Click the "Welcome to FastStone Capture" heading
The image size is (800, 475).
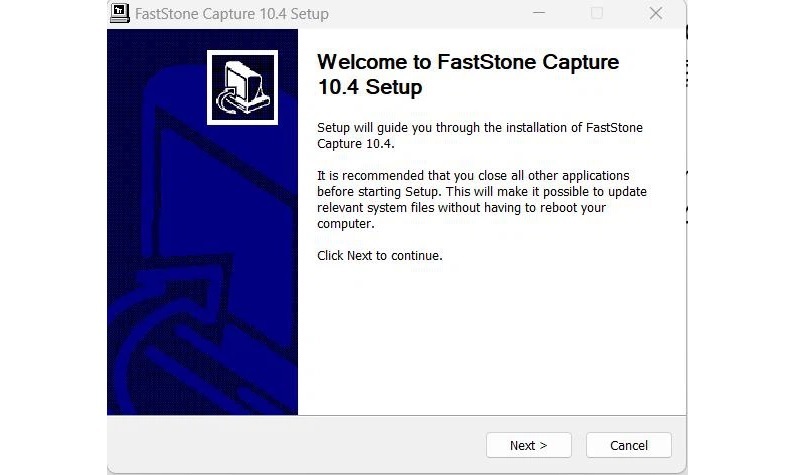467,62
